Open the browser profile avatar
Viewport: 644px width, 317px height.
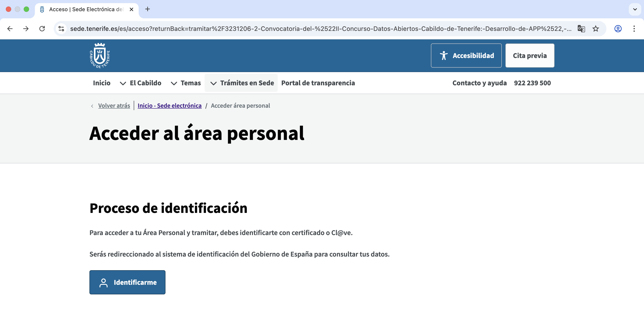(618, 28)
